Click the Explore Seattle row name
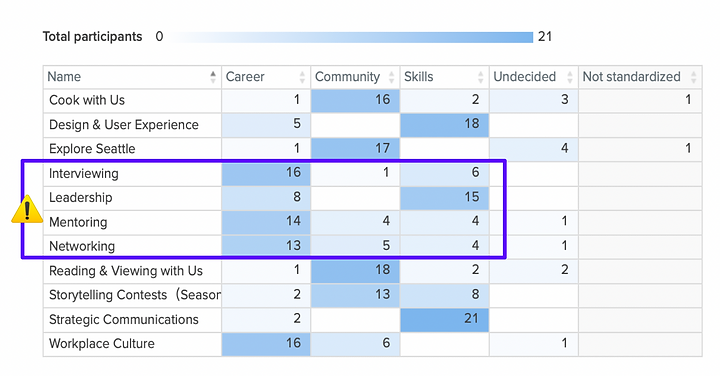 [92, 149]
